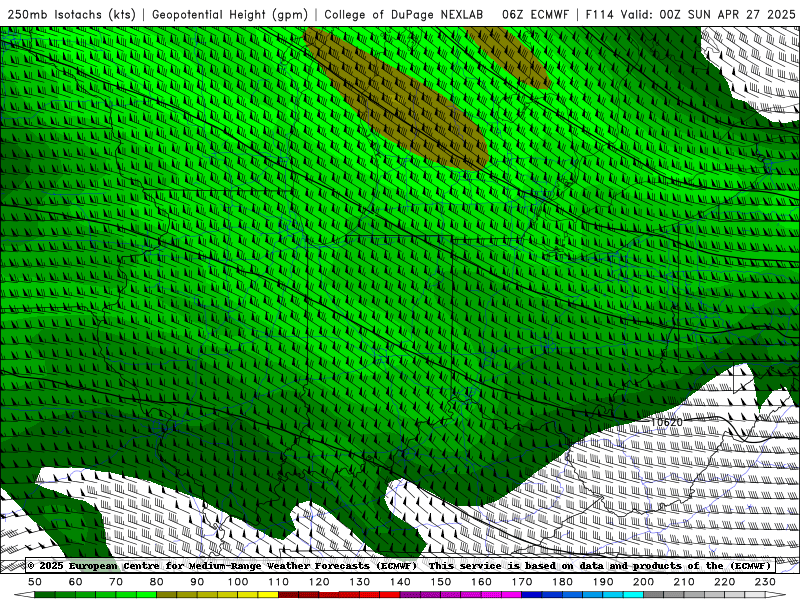800x600 pixels.
Task: Click the "220" label on the color scale
Action: pyautogui.click(x=724, y=582)
